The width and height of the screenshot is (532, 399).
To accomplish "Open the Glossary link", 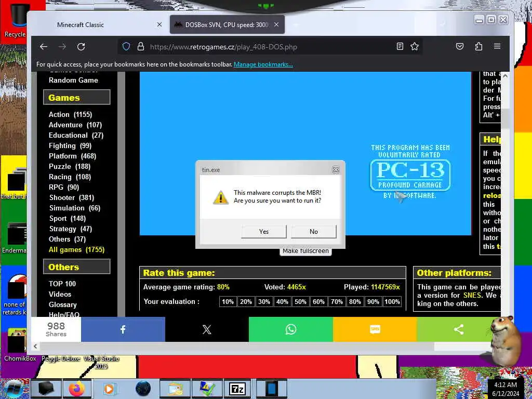I will point(62,304).
